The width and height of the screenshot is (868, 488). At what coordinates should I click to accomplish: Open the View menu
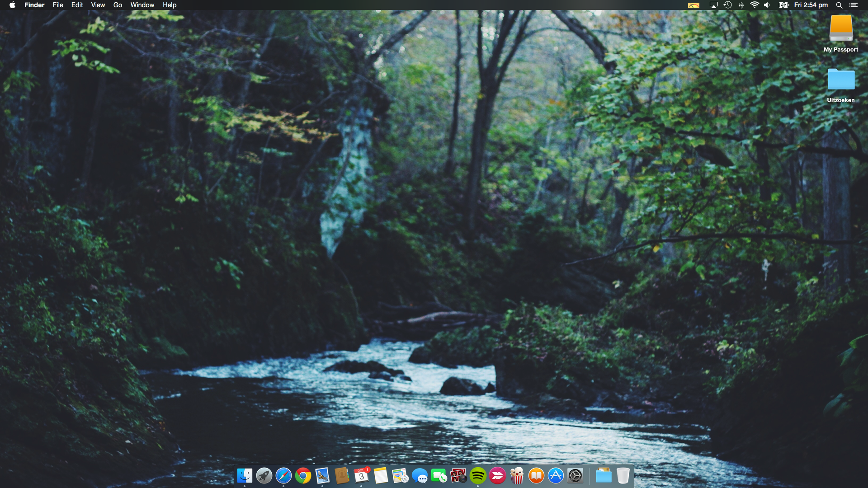pos(98,5)
